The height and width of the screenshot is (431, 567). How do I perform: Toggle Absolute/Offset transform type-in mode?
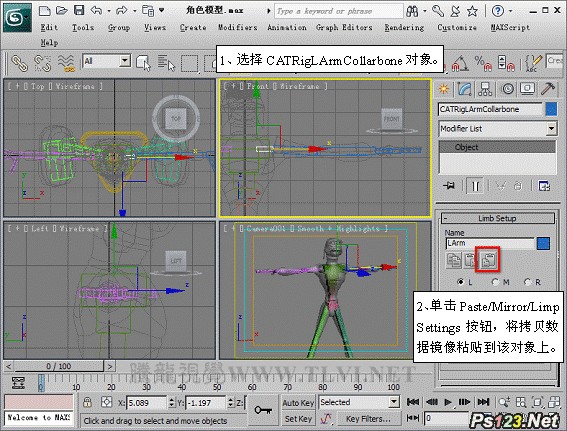(x=106, y=402)
